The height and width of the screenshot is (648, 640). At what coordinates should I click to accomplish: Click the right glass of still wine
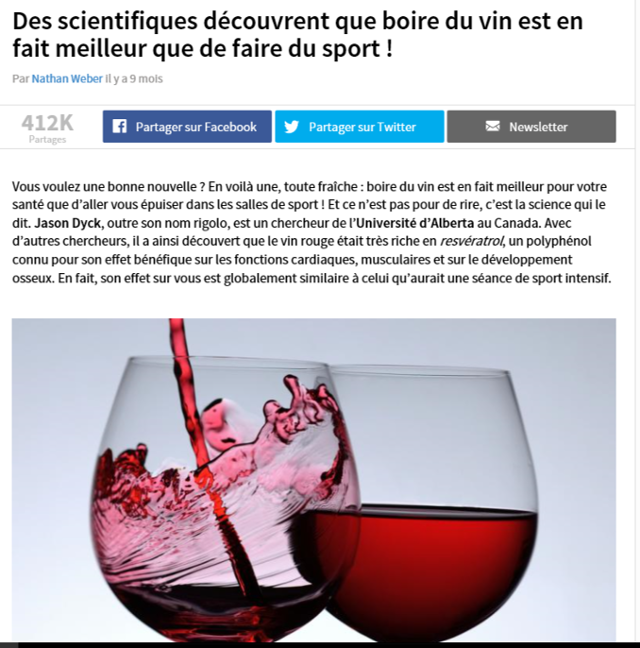pos(434,496)
